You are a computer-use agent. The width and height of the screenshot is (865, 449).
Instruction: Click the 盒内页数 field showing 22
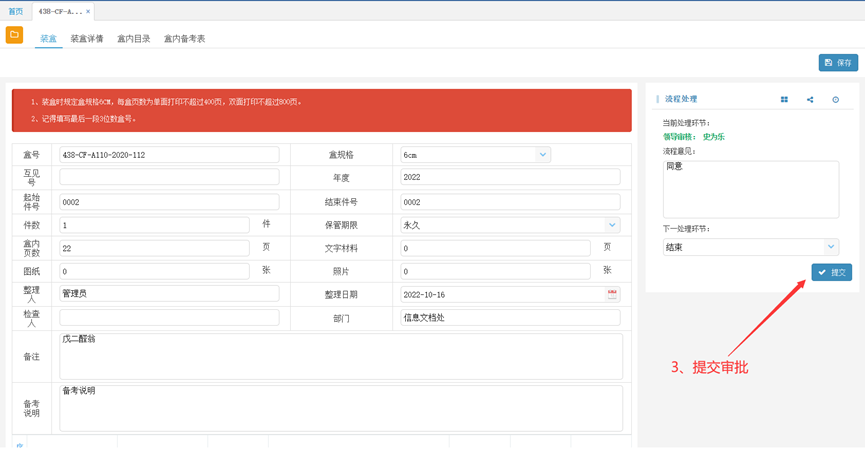(154, 248)
